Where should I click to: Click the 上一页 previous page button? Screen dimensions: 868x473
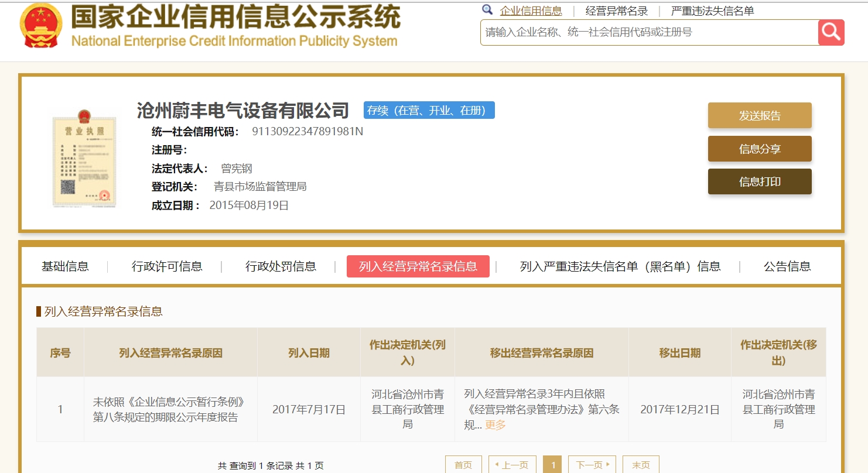(512, 465)
